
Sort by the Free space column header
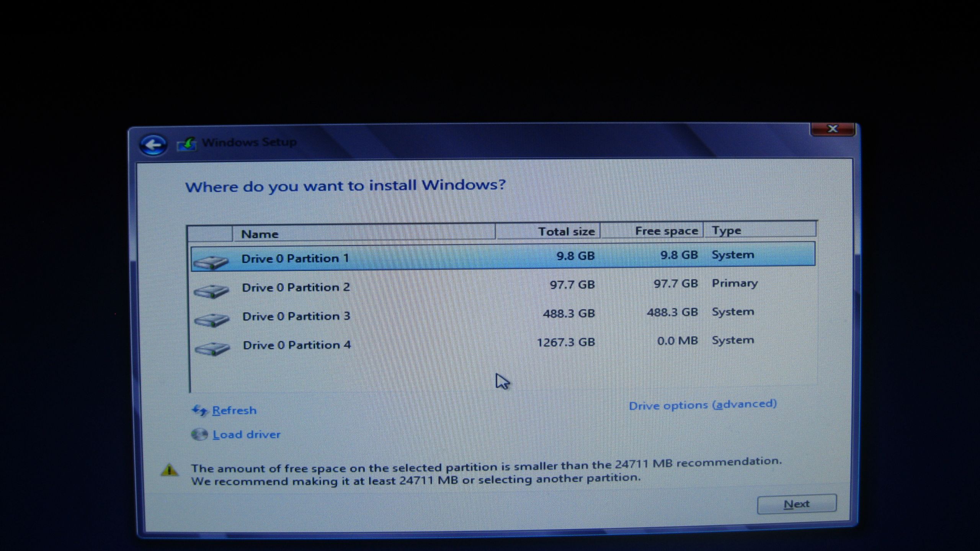pyautogui.click(x=652, y=231)
